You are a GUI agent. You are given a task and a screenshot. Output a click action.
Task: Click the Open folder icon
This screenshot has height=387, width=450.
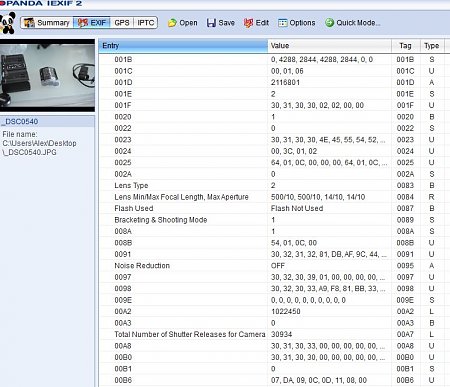click(x=172, y=23)
